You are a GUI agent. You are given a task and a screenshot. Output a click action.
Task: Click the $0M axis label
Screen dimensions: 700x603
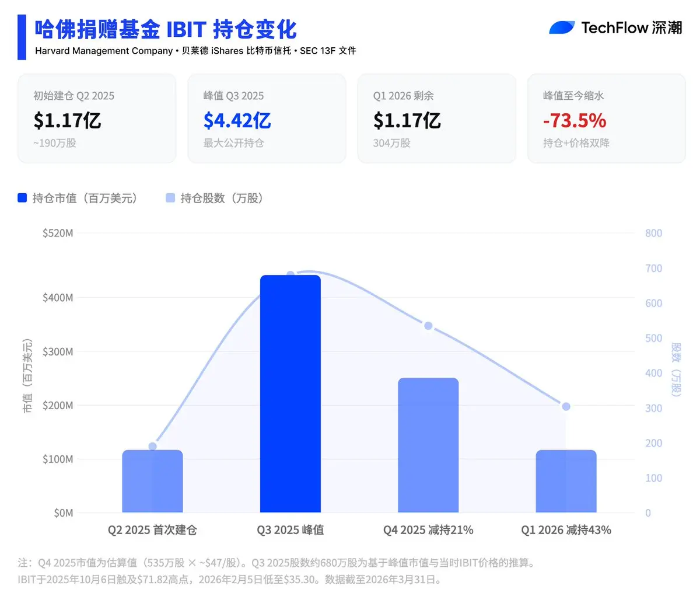[64, 513]
